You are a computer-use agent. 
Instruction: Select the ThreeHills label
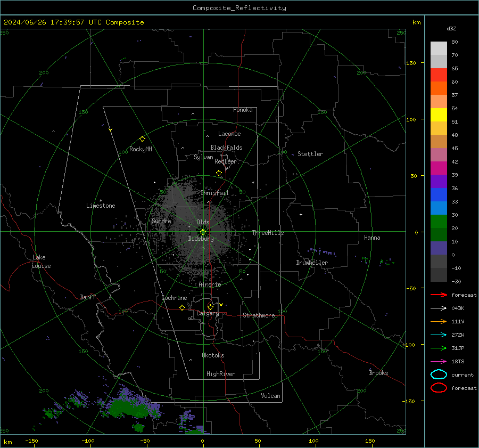[x=268, y=233]
